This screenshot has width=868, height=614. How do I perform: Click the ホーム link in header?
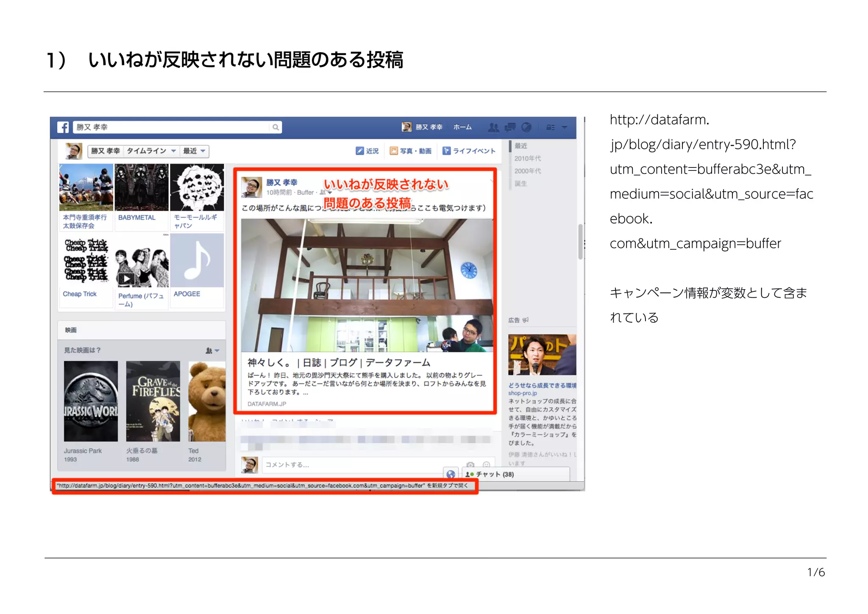(x=462, y=127)
